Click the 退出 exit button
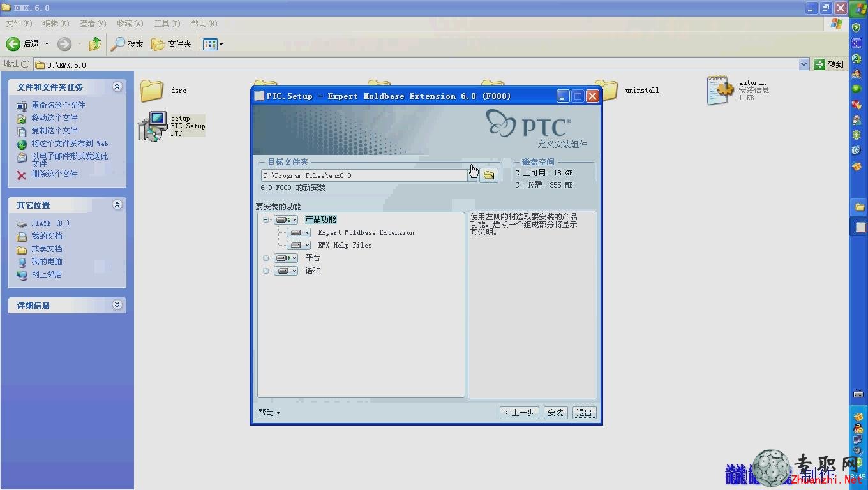The image size is (868, 490). tap(584, 413)
